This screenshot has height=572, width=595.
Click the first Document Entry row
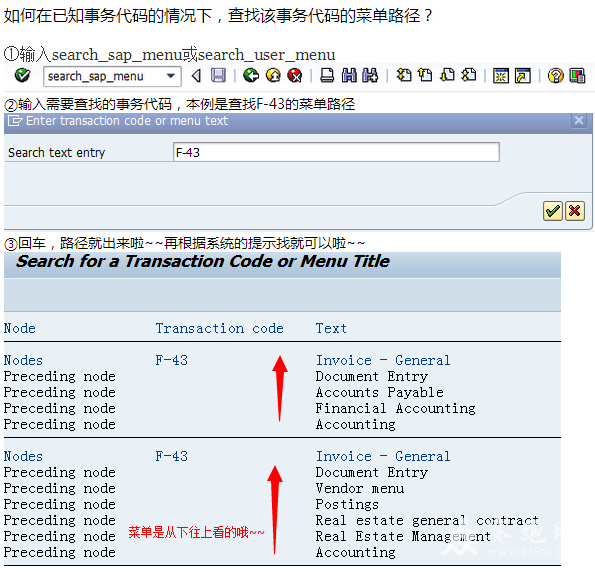(372, 376)
